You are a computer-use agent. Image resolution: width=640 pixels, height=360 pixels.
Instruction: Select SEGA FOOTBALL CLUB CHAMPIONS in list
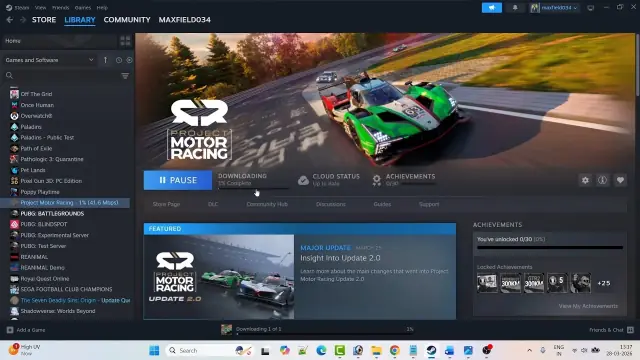(x=65, y=289)
